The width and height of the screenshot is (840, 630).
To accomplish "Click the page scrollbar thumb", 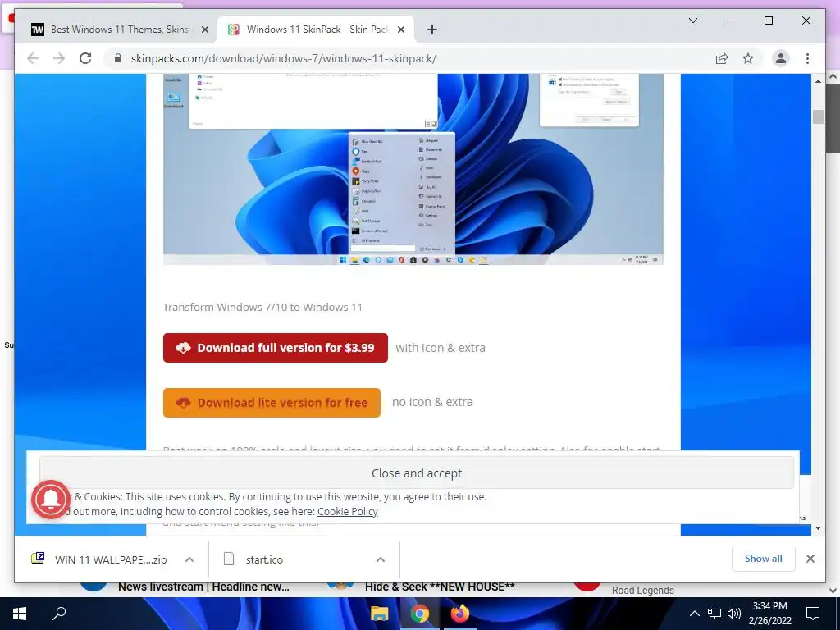I will (x=818, y=116).
